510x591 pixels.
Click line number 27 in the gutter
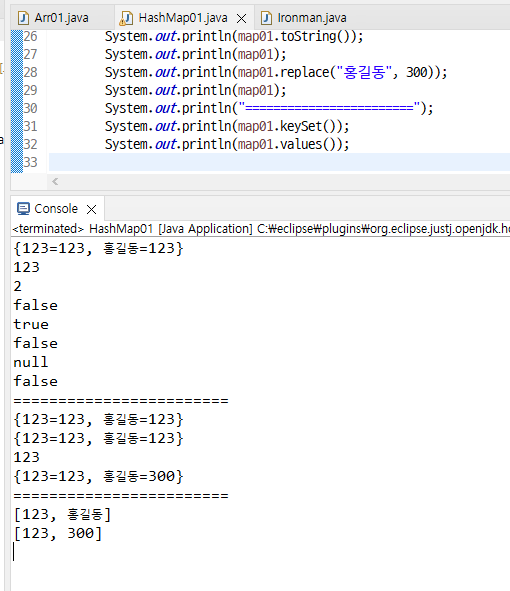[x=30, y=54]
